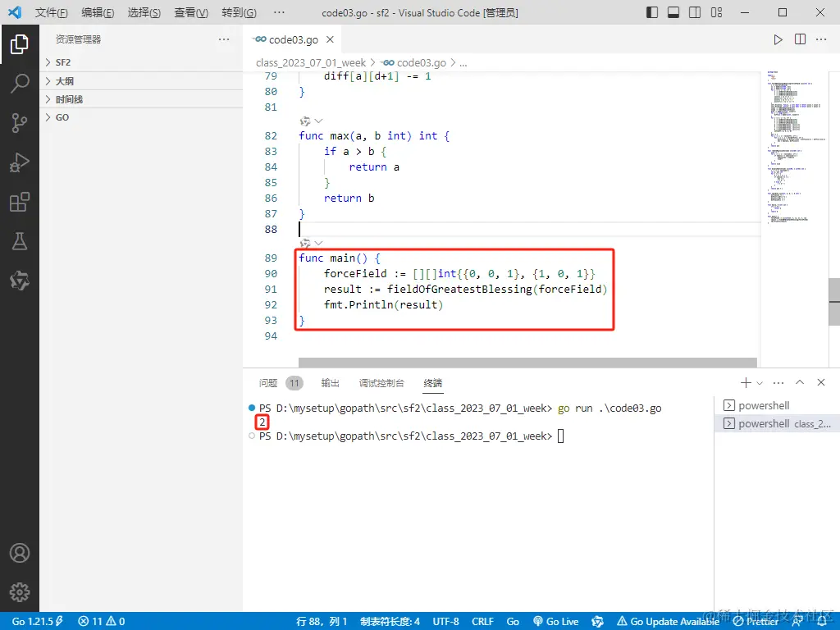Toggle primary sidebar layout icon
This screenshot has width=840, height=630.
(x=652, y=12)
